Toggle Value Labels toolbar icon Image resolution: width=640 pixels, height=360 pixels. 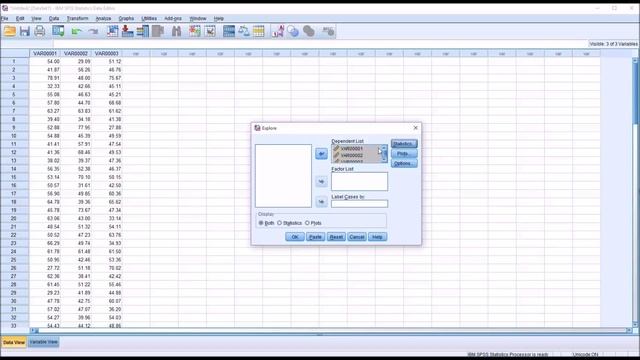pos(278,31)
